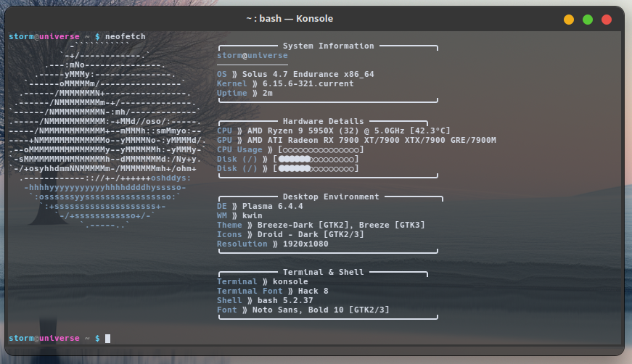Image resolution: width=632 pixels, height=364 pixels.
Task: Select the 'Plasma 6.4.4' DE value
Action: tap(273, 206)
